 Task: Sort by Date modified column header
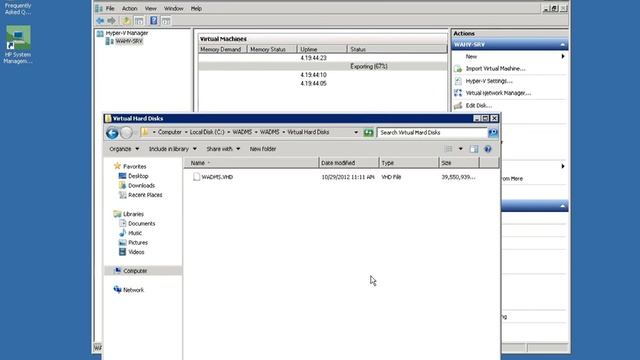pos(349,163)
